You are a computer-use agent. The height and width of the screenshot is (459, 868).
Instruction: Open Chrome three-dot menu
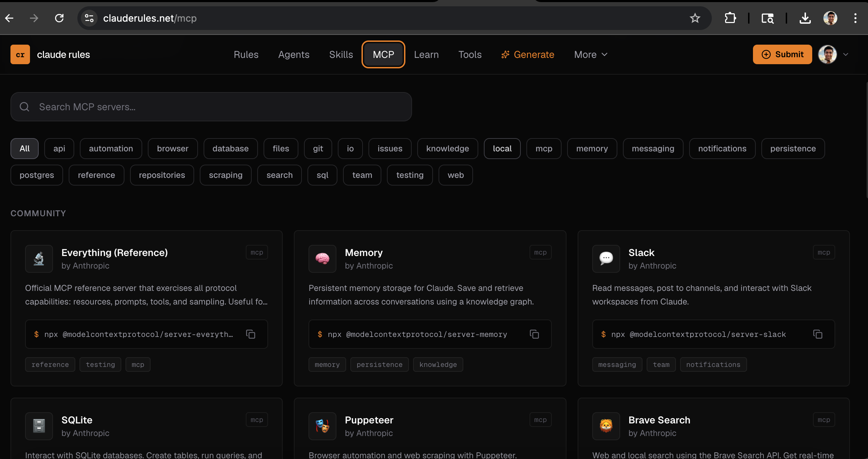[x=855, y=18]
